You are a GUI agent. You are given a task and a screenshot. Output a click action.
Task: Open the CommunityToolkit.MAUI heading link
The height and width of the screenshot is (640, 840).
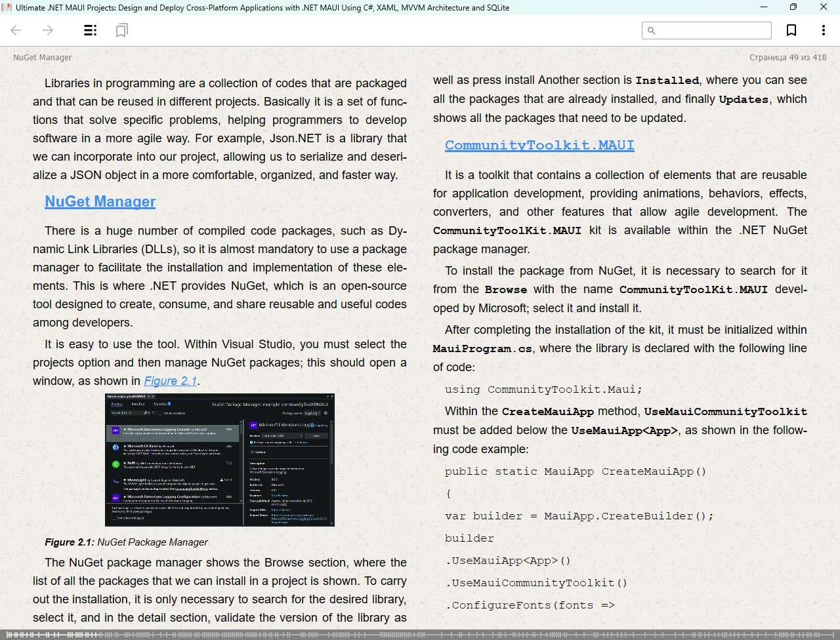coord(539,145)
